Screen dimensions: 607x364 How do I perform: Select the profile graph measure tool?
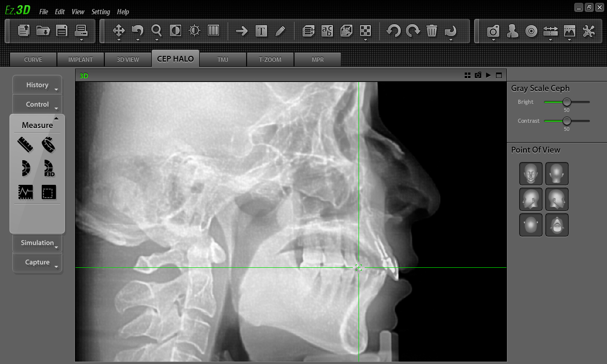click(25, 192)
